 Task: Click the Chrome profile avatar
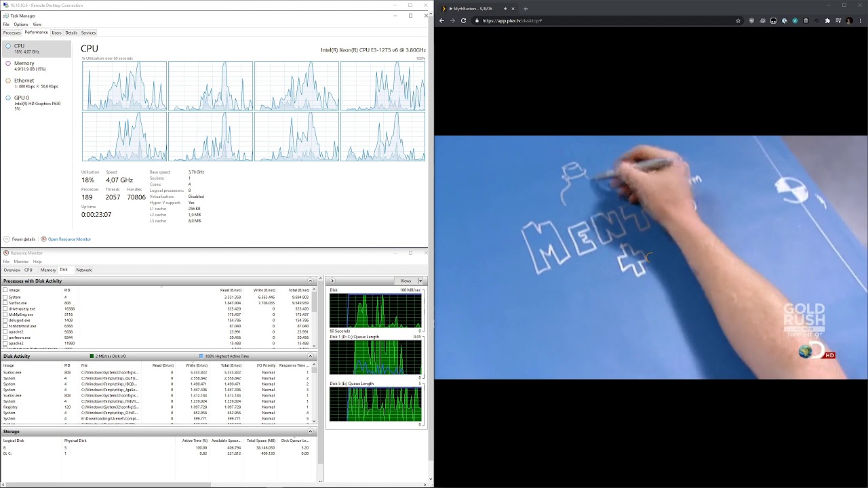849,20
